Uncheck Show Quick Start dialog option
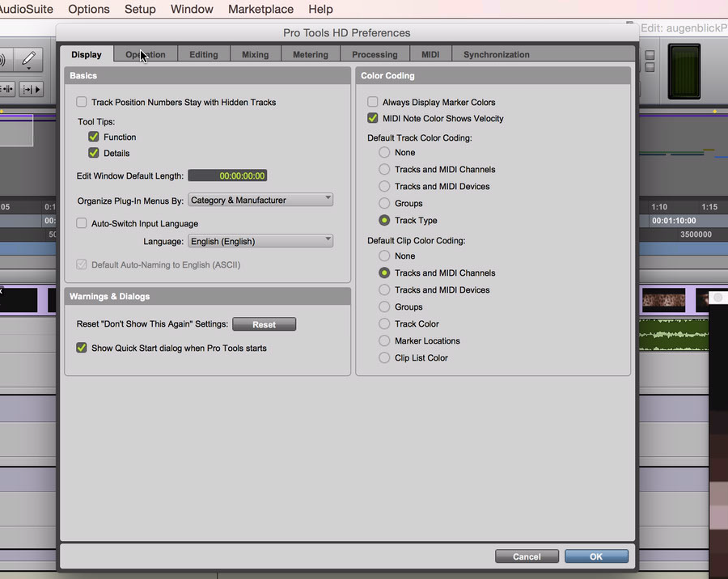 pyautogui.click(x=82, y=349)
